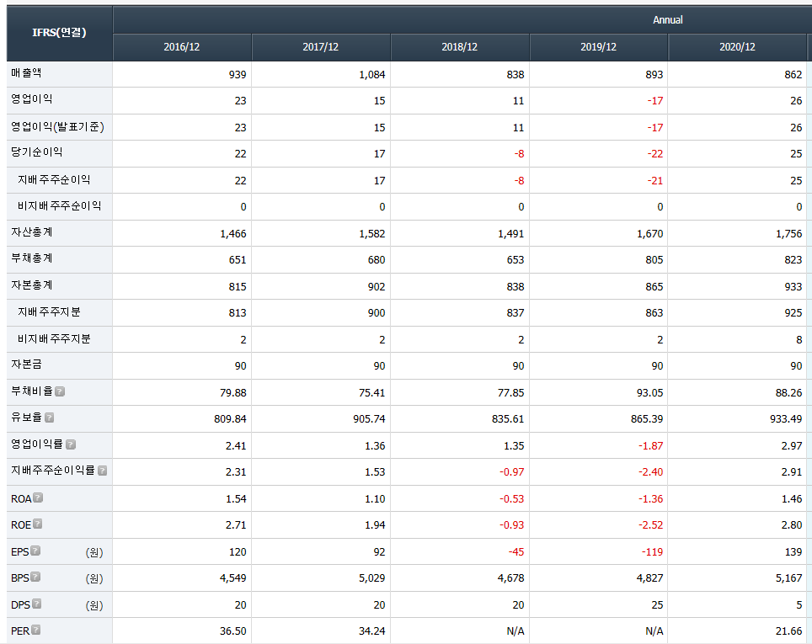Click help icon next to 유보율
The width and height of the screenshot is (812, 644).
49,418
